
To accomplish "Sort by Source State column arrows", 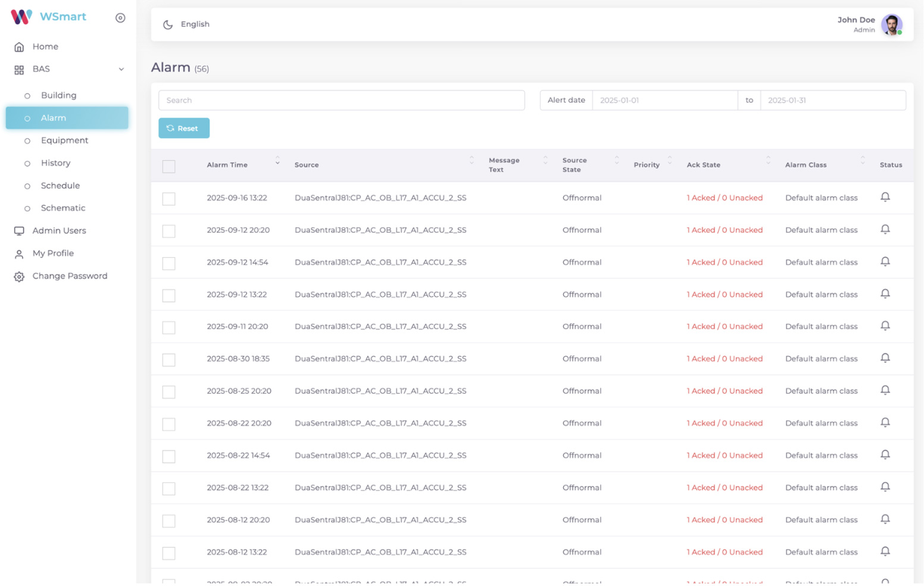I will (617, 160).
